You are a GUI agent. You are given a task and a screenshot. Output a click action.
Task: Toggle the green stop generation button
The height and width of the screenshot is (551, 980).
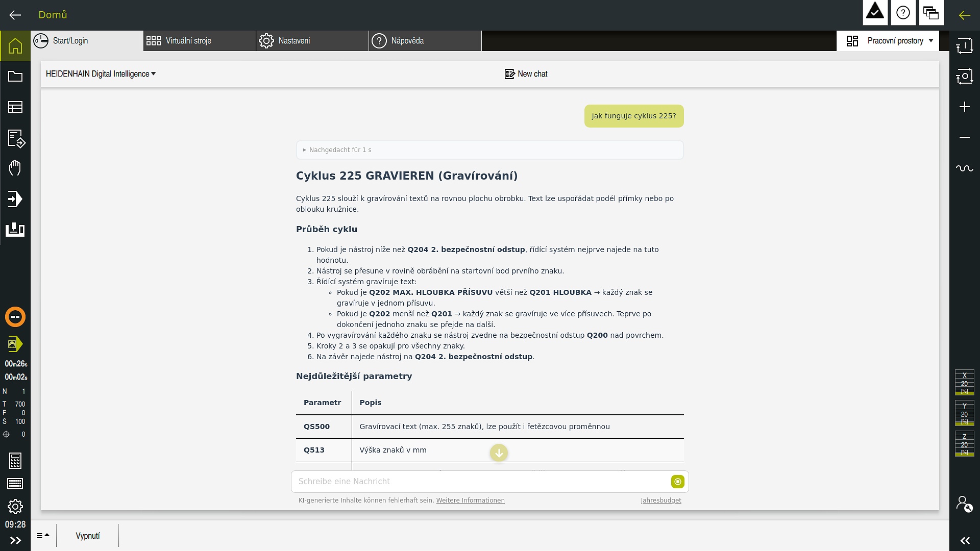click(x=677, y=482)
